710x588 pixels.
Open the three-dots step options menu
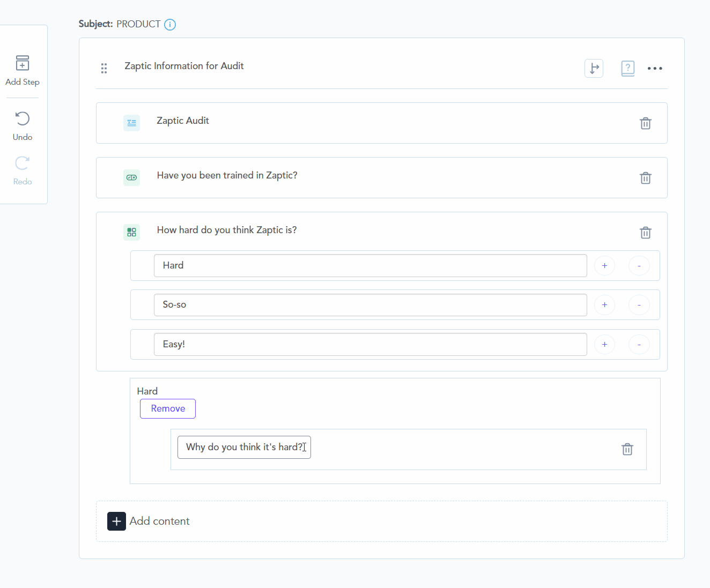655,69
